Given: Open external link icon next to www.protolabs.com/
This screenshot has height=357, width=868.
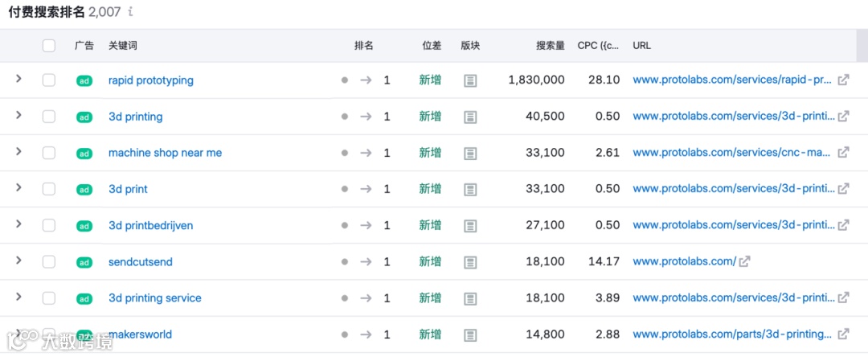Looking at the screenshot, I should pyautogui.click(x=744, y=261).
